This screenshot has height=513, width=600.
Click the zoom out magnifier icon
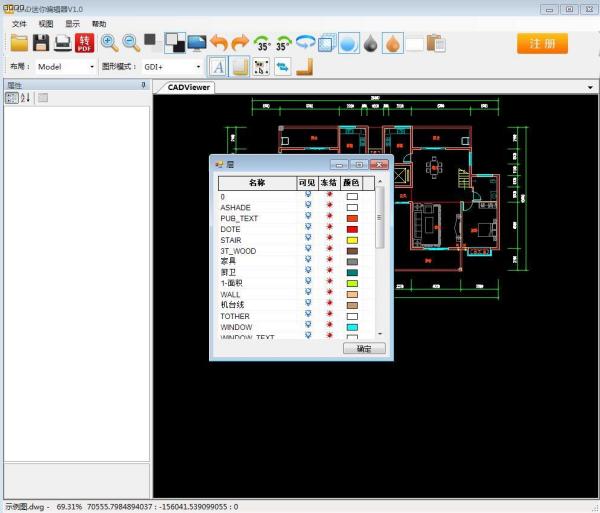point(131,43)
